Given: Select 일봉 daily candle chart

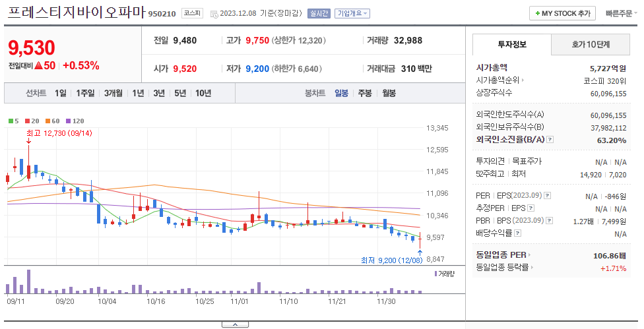Looking at the screenshot, I should 341,93.
